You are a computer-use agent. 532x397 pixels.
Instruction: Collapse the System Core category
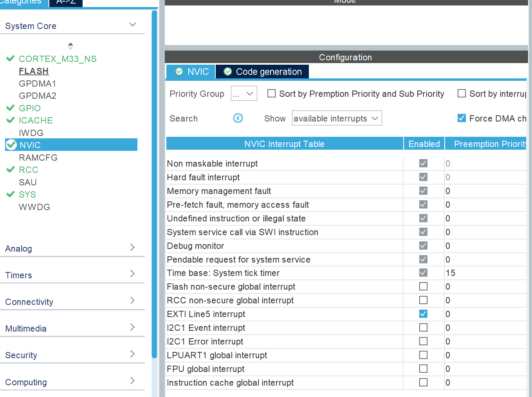pyautogui.click(x=132, y=24)
